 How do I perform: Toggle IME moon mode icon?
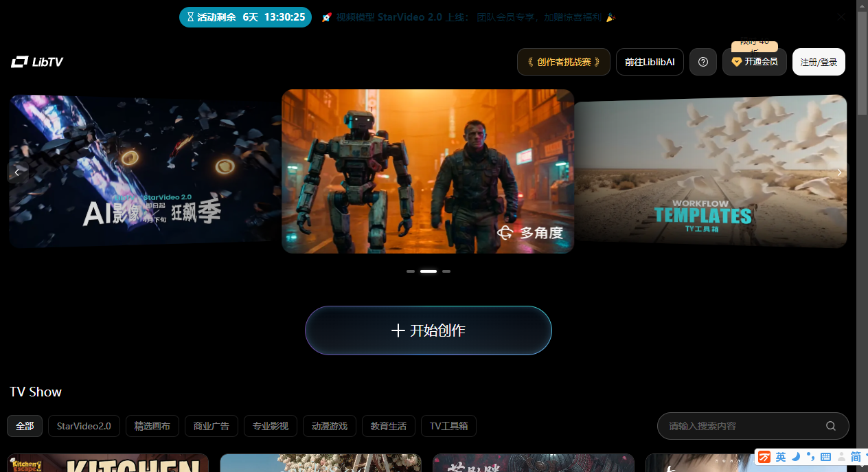(796, 457)
